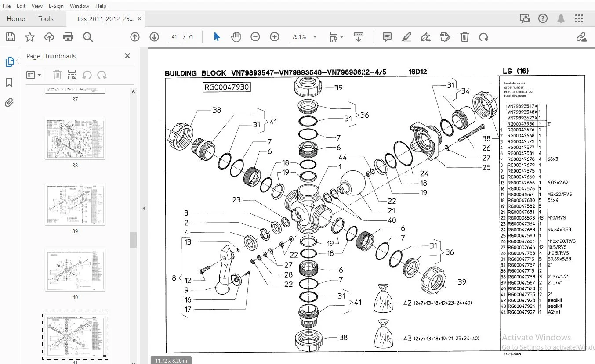Image resolution: width=595 pixels, height=364 pixels.
Task: Open the fit page options tool
Action: [336, 37]
